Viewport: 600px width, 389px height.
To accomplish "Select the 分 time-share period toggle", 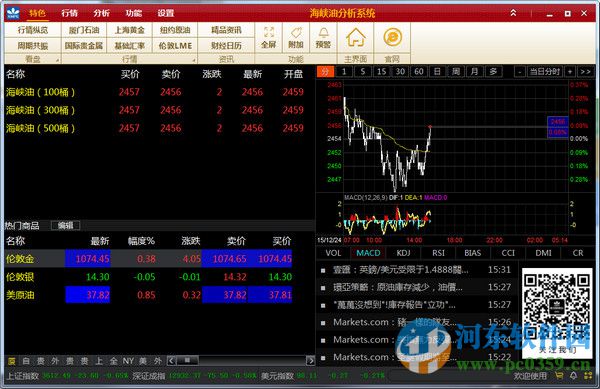I will (x=325, y=72).
